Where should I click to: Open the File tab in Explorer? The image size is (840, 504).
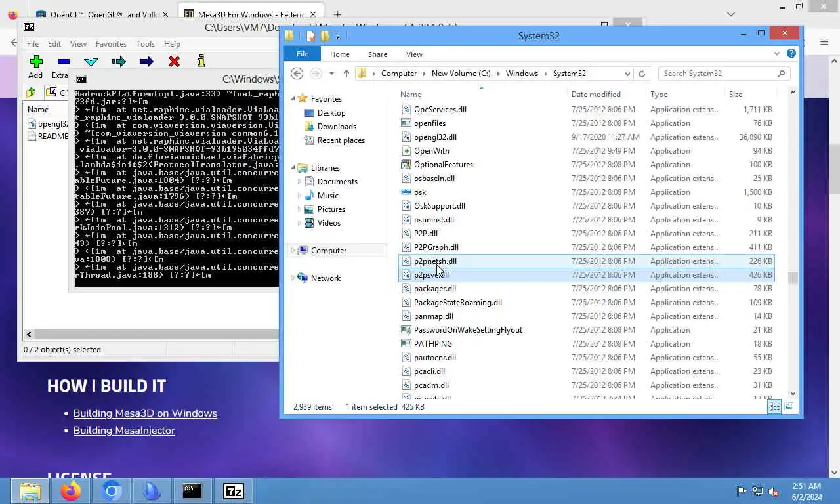pos(303,54)
